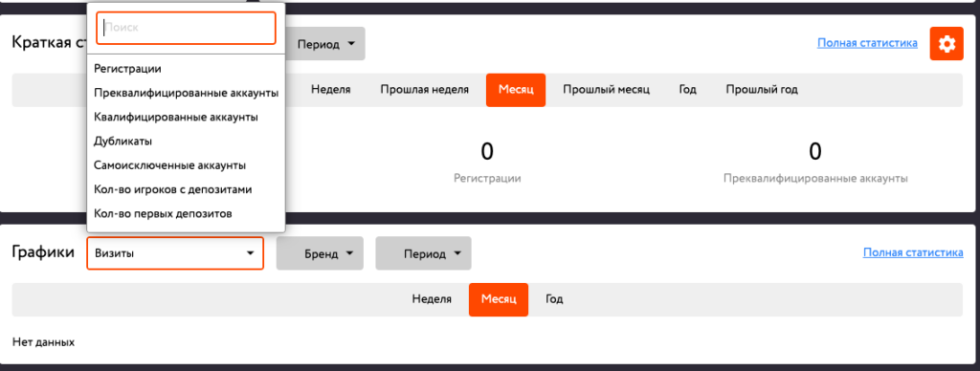Viewport: 980px width, 371px height.
Task: Select the Месяц tab in summary stats
Action: [x=516, y=89]
